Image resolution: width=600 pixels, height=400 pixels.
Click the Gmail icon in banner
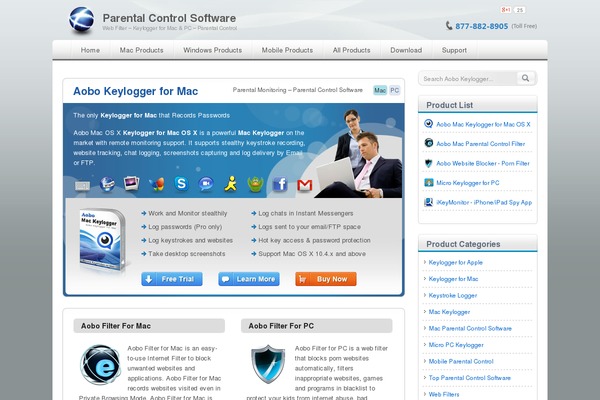(305, 185)
